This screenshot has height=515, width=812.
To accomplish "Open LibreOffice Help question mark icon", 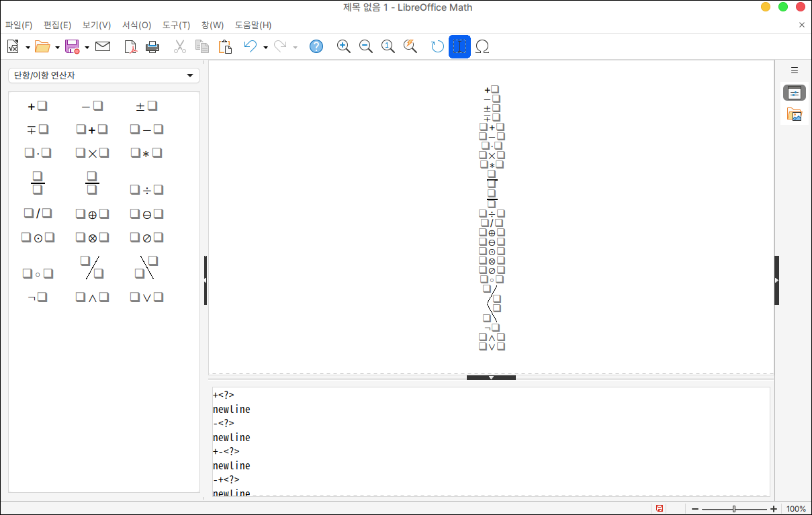I will [x=316, y=46].
